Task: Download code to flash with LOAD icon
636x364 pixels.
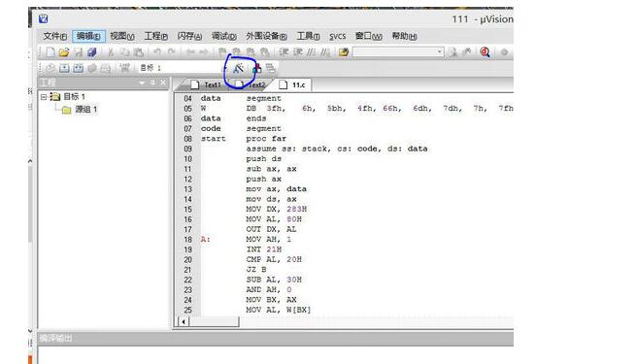Action: point(124,68)
